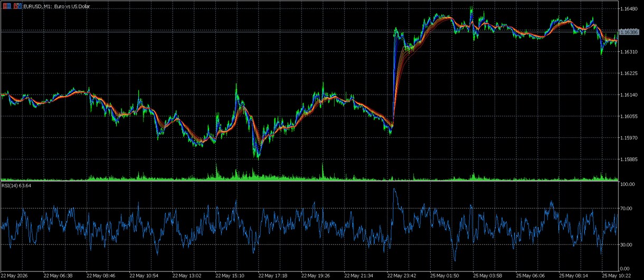644x280 pixels.
Task: Click the 1.16310 price scale value
Action: click(629, 52)
